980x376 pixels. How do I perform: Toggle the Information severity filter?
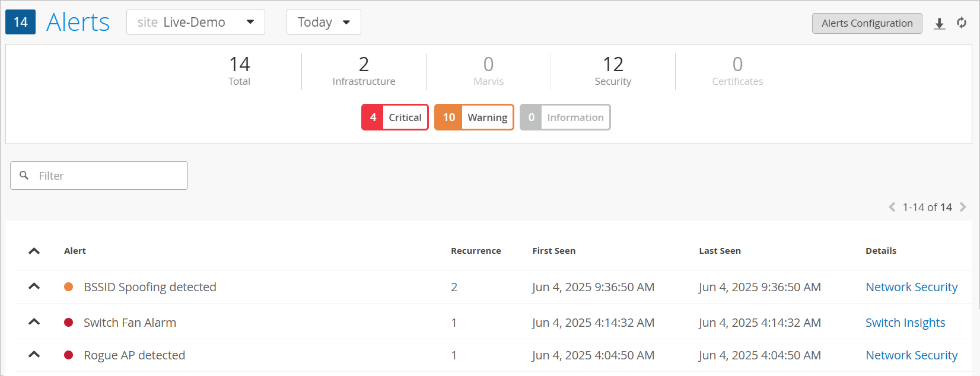565,117
